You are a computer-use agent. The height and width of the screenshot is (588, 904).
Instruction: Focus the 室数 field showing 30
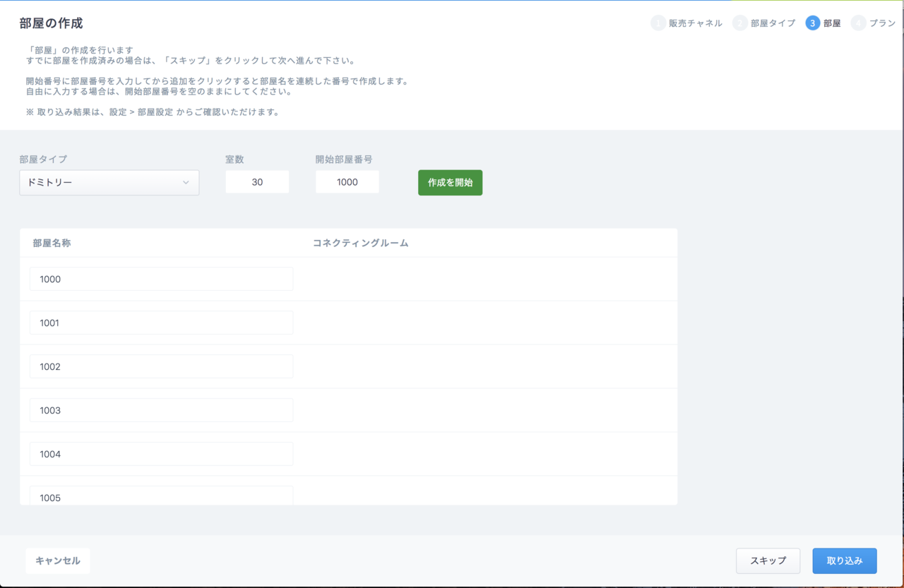(x=257, y=181)
